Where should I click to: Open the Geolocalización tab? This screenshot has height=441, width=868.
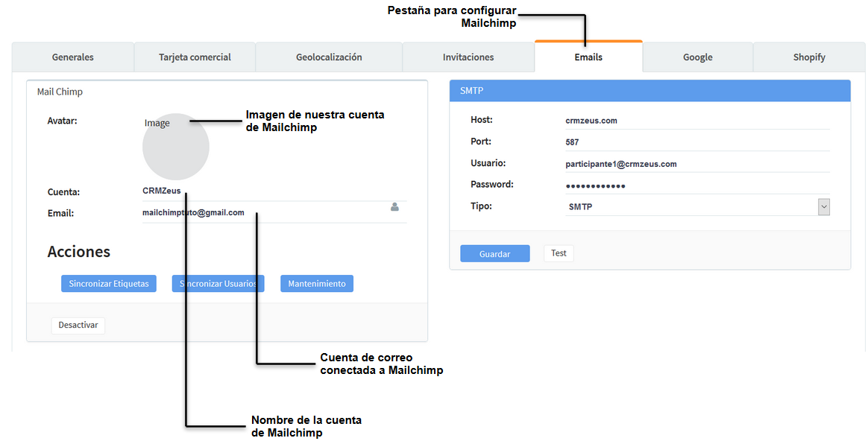pos(329,57)
